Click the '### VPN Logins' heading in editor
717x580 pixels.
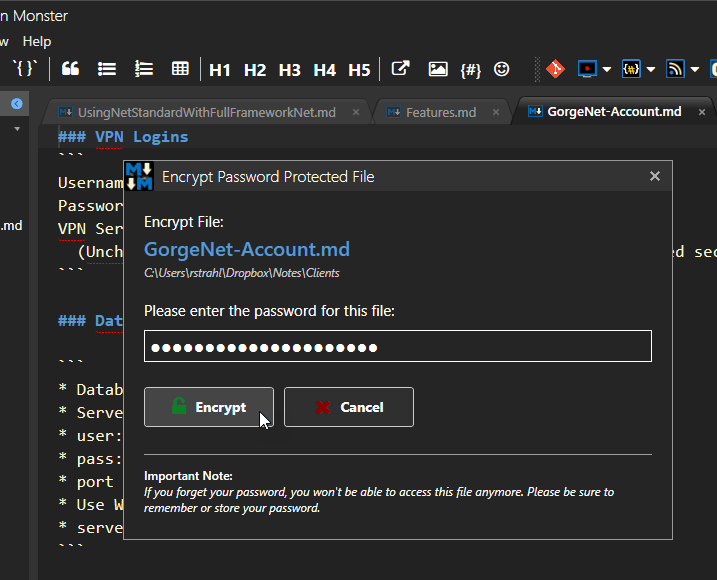(123, 137)
